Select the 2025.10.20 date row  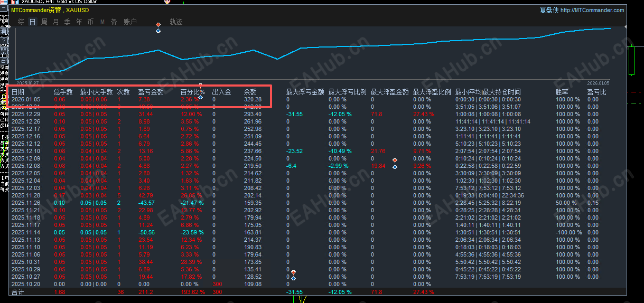click(x=25, y=284)
